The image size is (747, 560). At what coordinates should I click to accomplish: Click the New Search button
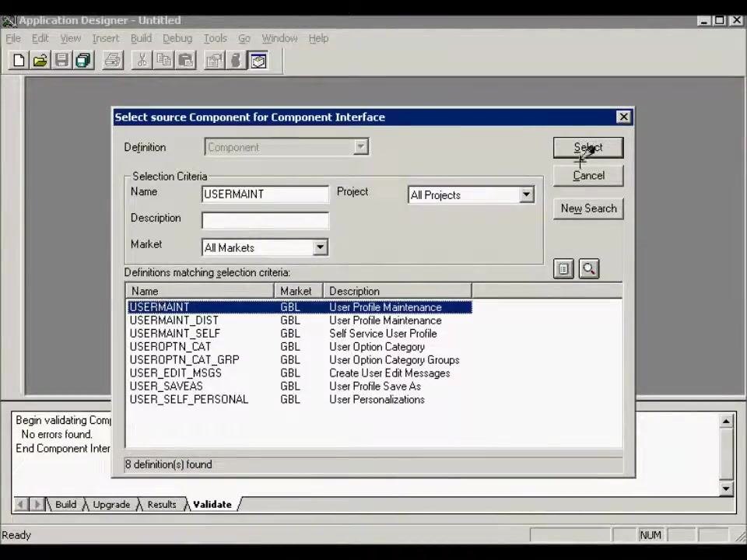(588, 208)
